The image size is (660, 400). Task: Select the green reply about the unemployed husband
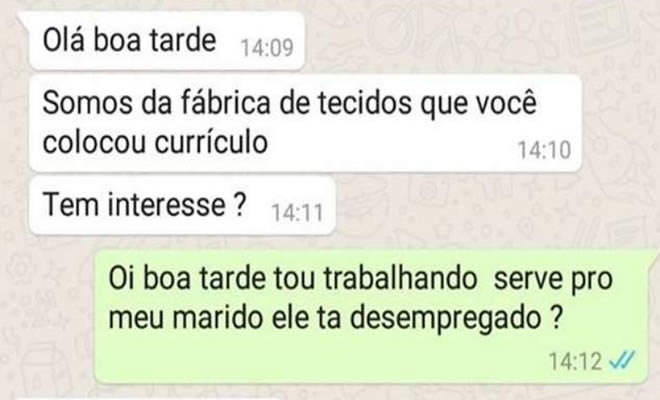pyautogui.click(x=372, y=316)
